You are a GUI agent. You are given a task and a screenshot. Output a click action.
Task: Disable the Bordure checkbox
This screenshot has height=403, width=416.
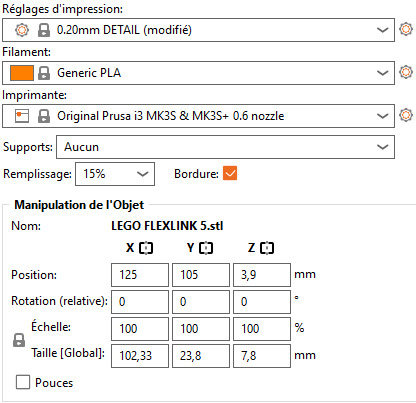[230, 173]
